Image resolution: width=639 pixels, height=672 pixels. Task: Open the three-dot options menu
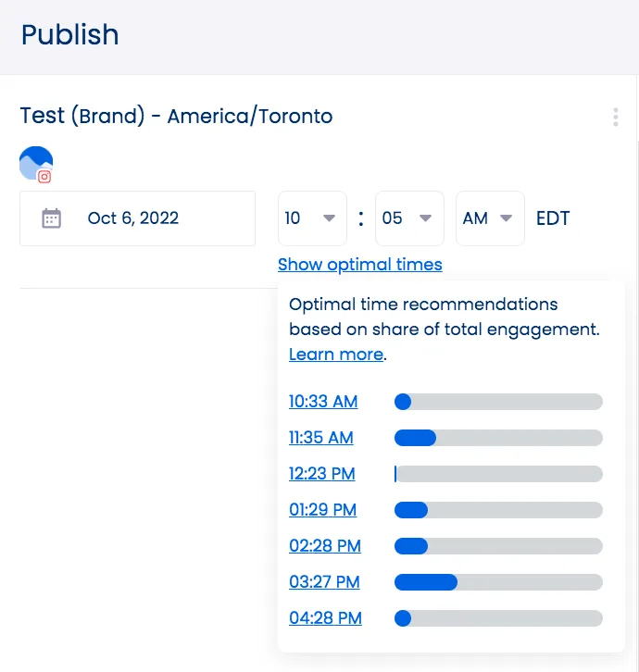click(x=616, y=117)
